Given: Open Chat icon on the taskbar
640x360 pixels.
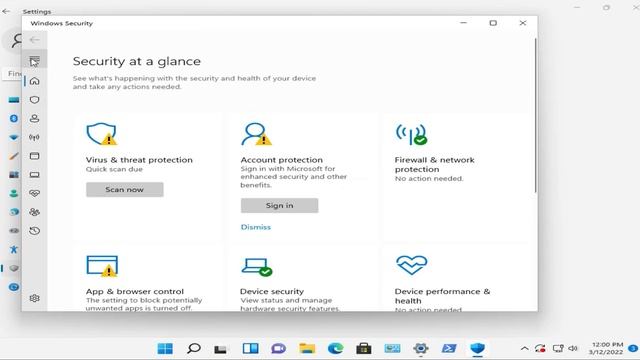Looking at the screenshot, I should (278, 348).
